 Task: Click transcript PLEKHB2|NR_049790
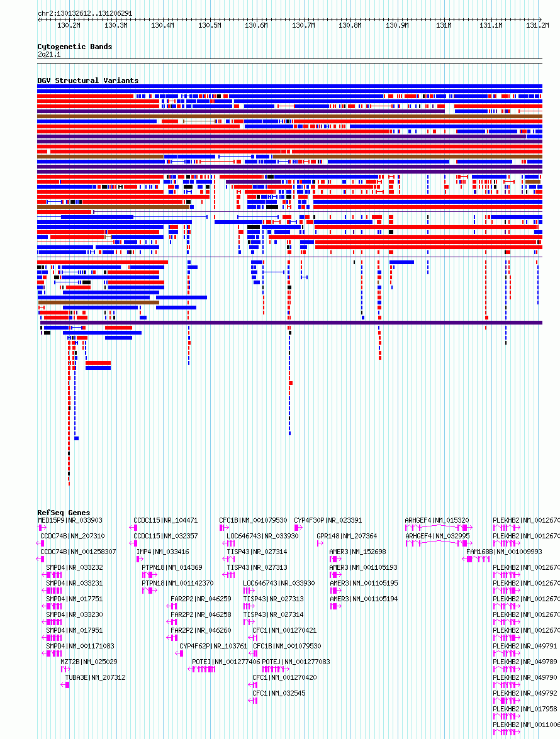525,677
